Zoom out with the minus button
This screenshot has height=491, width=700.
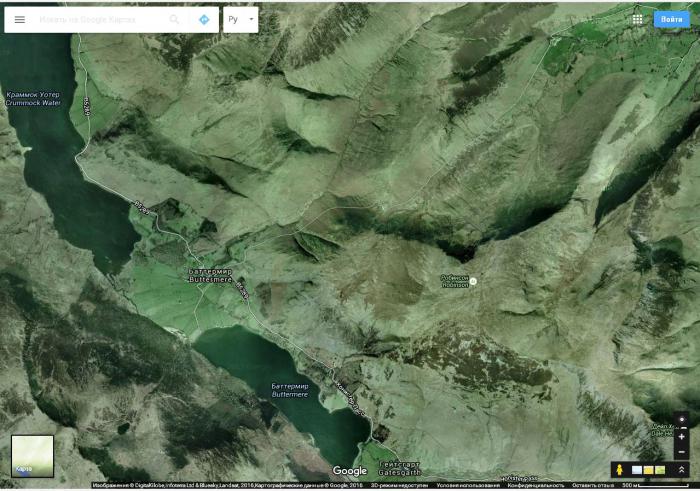pyautogui.click(x=681, y=452)
